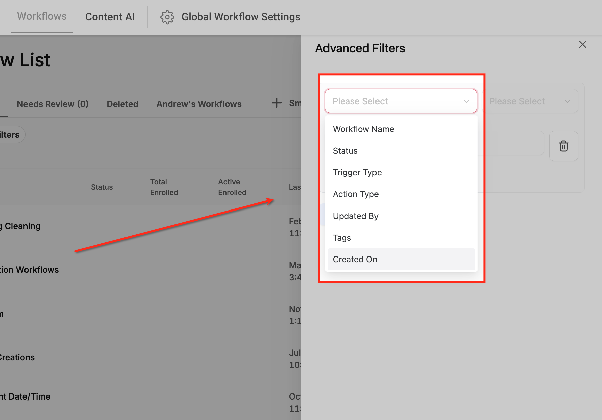Close the Advanced Filters panel
The height and width of the screenshot is (420, 602).
coord(582,45)
